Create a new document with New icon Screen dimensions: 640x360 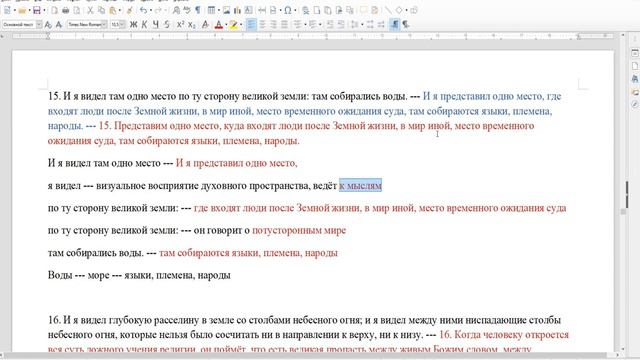coord(7,10)
